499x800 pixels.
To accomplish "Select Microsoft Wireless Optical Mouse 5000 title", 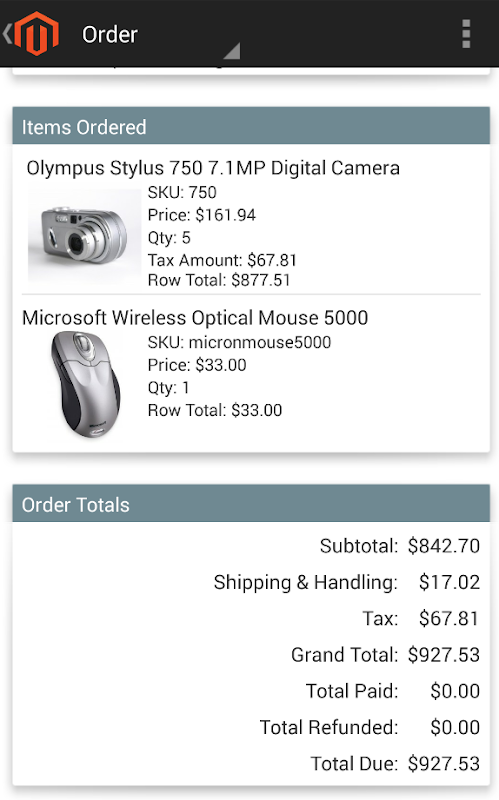I will click(195, 317).
